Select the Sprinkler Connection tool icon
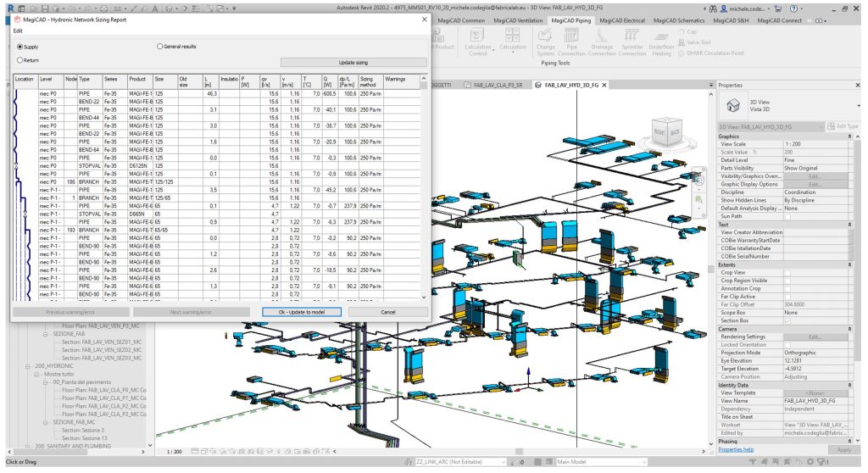Image resolution: width=868 pixels, height=473 pixels. tap(632, 35)
